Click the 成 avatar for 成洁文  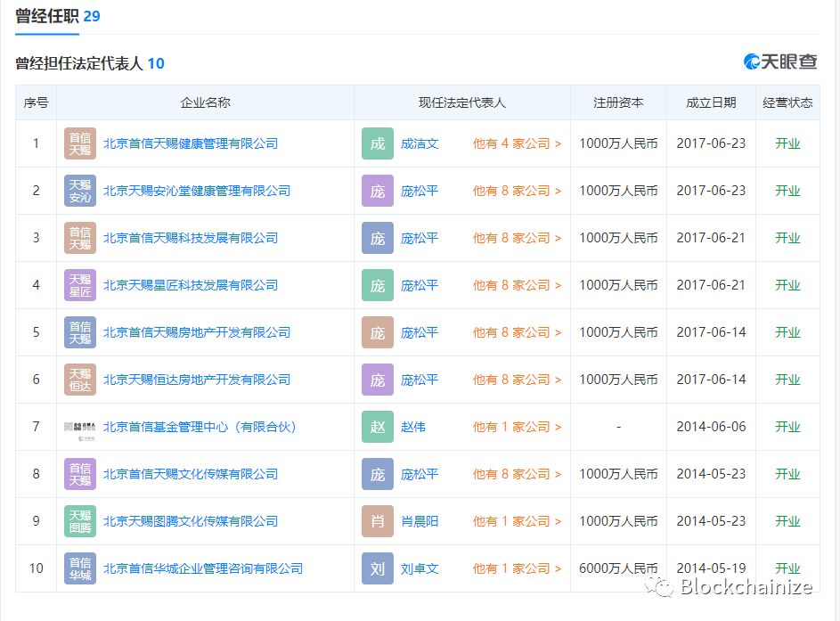point(378,143)
